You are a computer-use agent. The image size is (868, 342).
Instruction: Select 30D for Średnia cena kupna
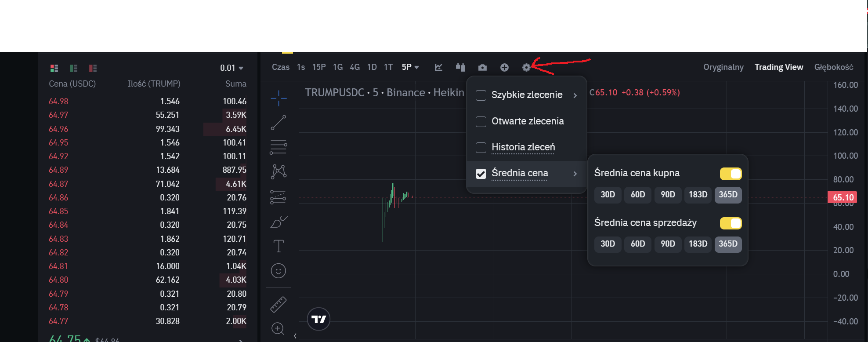coord(608,195)
